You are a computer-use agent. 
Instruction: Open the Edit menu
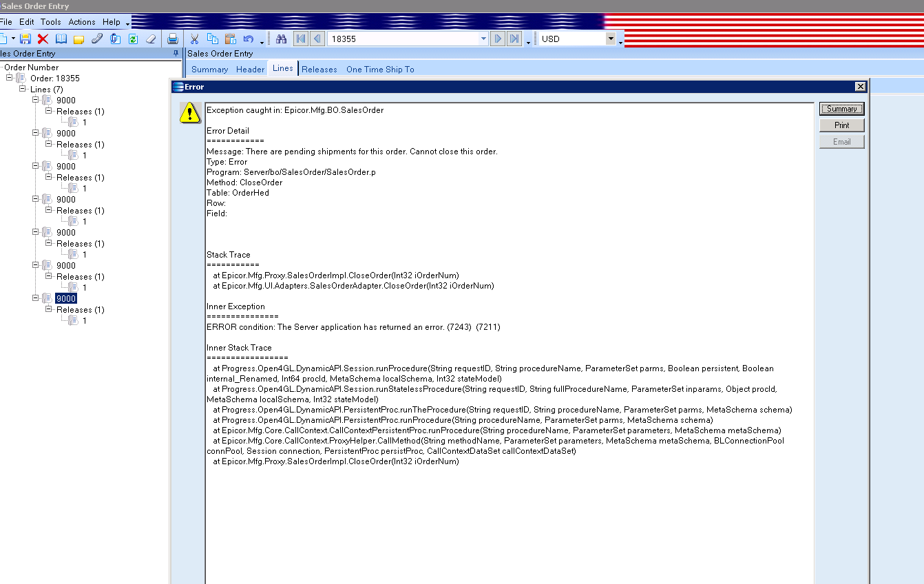coord(27,22)
